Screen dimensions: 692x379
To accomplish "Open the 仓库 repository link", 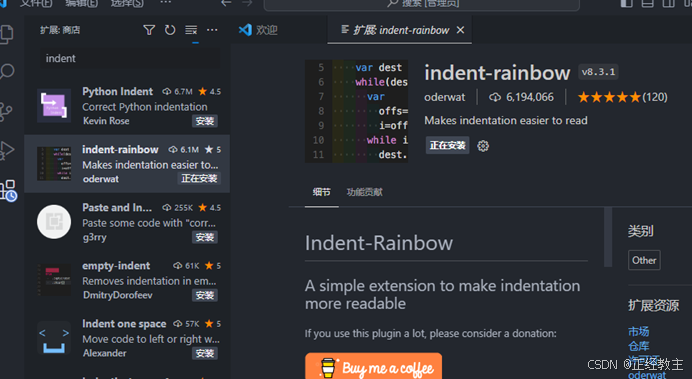I will click(638, 346).
